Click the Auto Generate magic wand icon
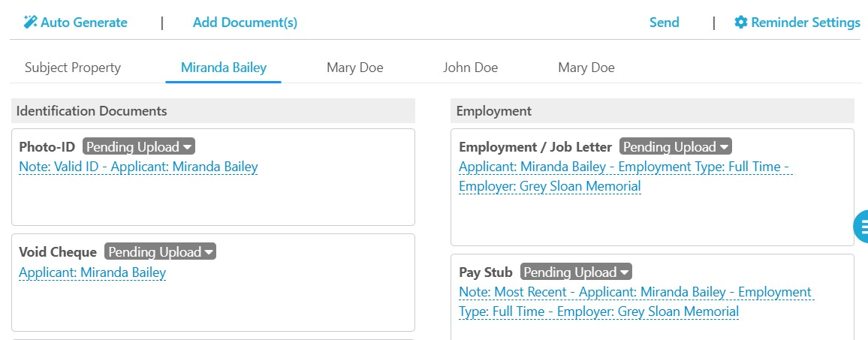 tap(31, 23)
